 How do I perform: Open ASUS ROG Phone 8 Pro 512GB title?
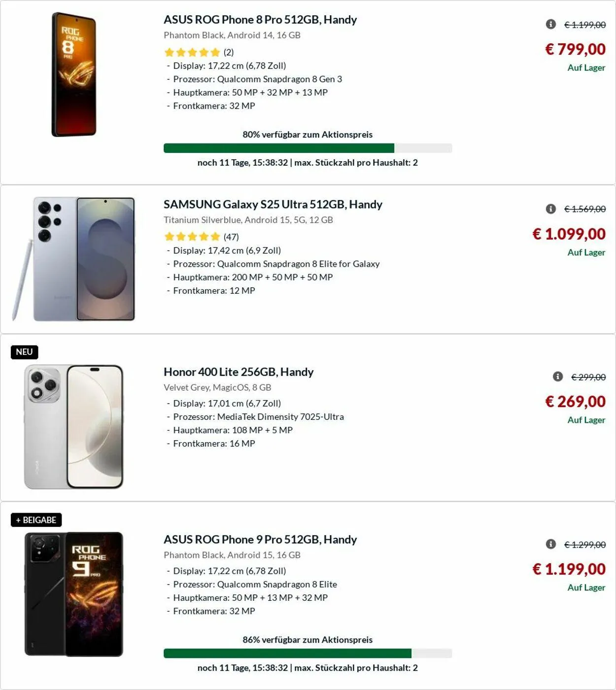click(260, 20)
